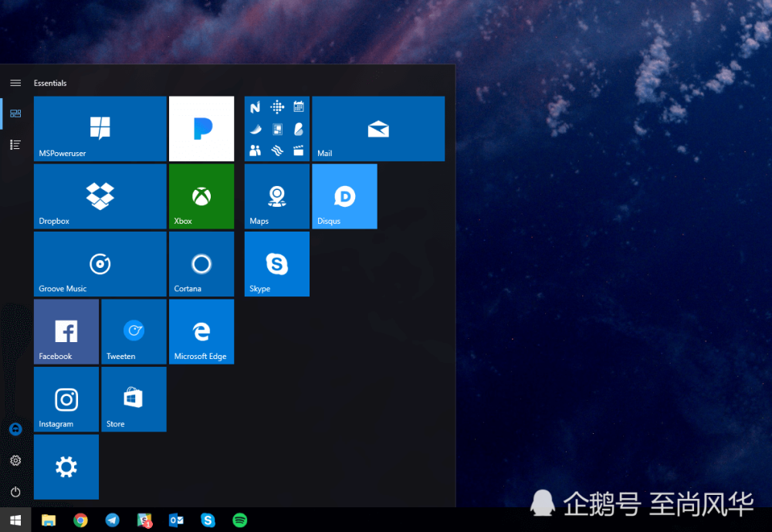Viewport: 772px width, 532px height.
Task: Open Outlook from the taskbar
Action: (176, 520)
